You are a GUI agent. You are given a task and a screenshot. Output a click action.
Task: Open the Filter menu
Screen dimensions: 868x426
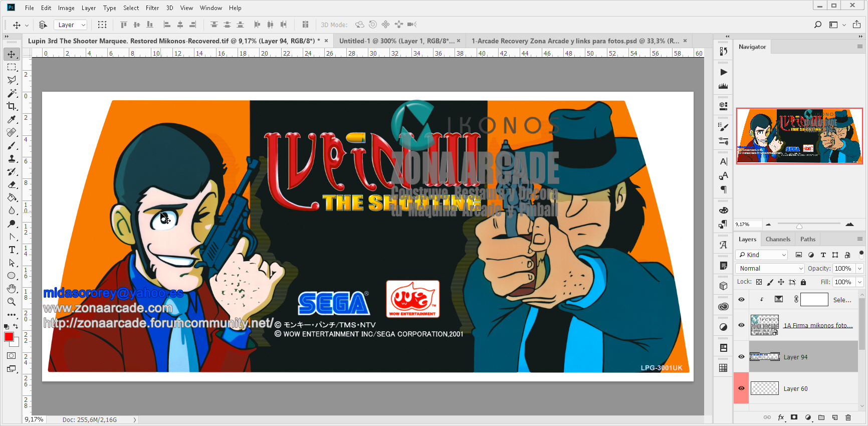point(152,8)
